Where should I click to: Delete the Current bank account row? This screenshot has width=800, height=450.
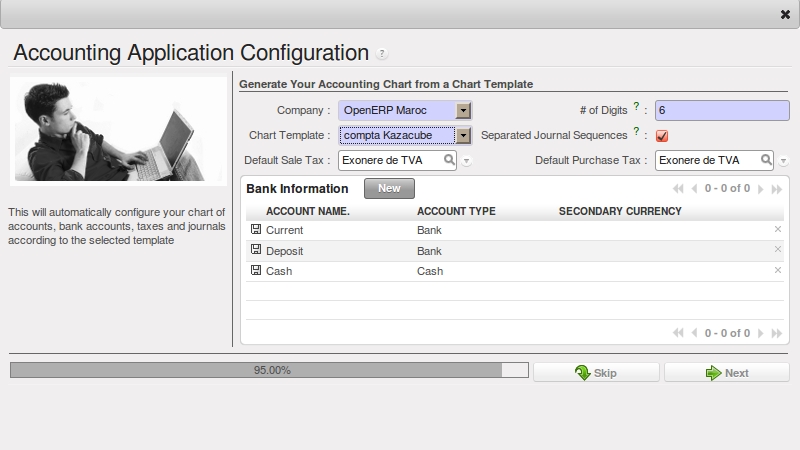[777, 230]
